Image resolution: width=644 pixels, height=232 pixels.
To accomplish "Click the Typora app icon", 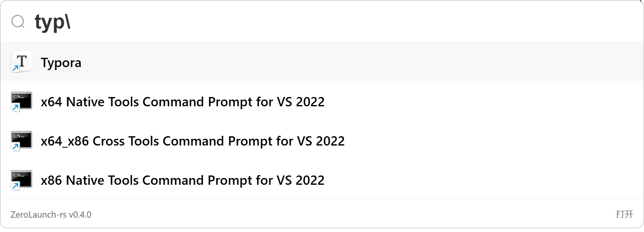I will point(22,61).
